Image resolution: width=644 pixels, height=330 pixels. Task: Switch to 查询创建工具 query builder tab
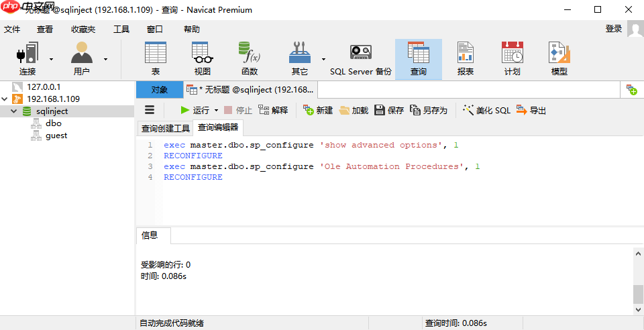165,129
